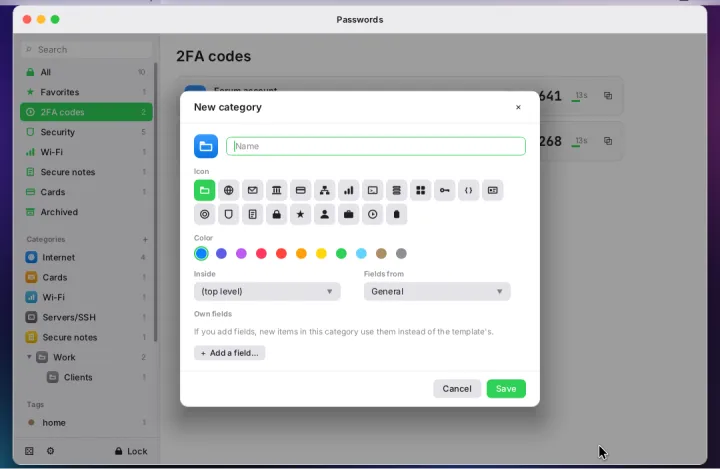Choose the purple color swatch
Screen dimensions: 720x469
[241, 253]
